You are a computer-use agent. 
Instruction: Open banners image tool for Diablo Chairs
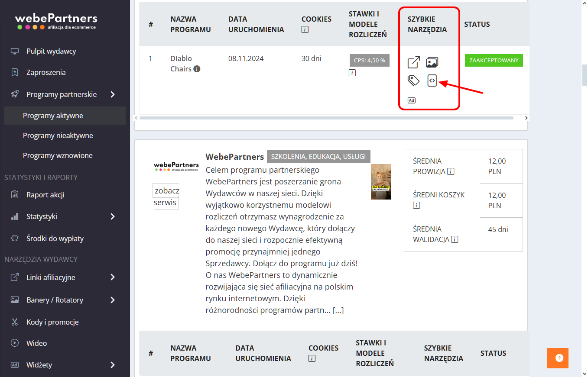(432, 62)
